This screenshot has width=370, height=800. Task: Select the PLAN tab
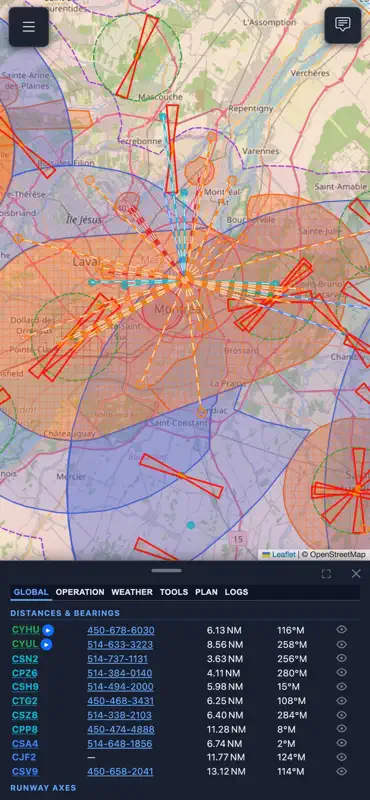click(x=206, y=592)
